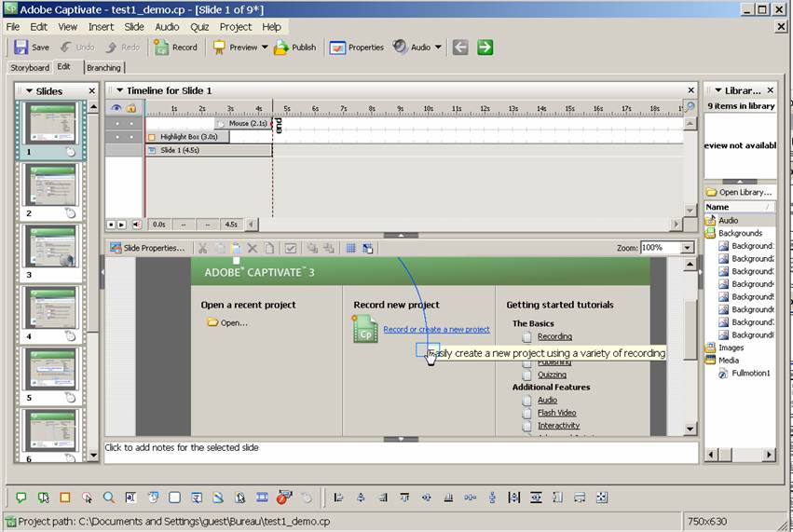Click the snap to grid icon beside grid icon
This screenshot has width=793, height=532.
tap(368, 248)
